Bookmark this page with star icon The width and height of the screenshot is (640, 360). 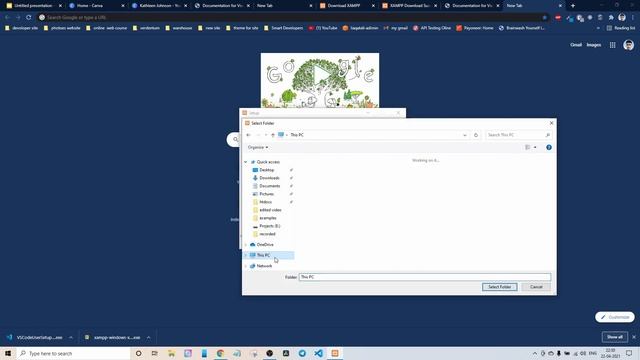(x=544, y=18)
